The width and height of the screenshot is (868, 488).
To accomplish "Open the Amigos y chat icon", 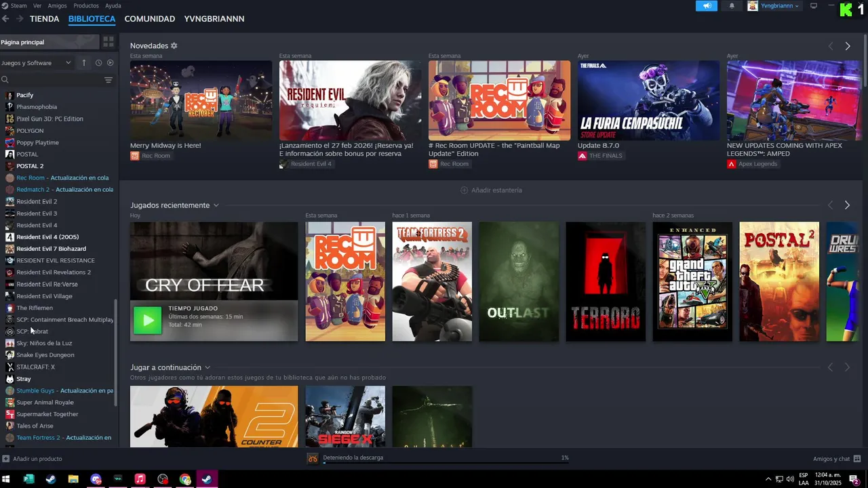I will click(857, 459).
